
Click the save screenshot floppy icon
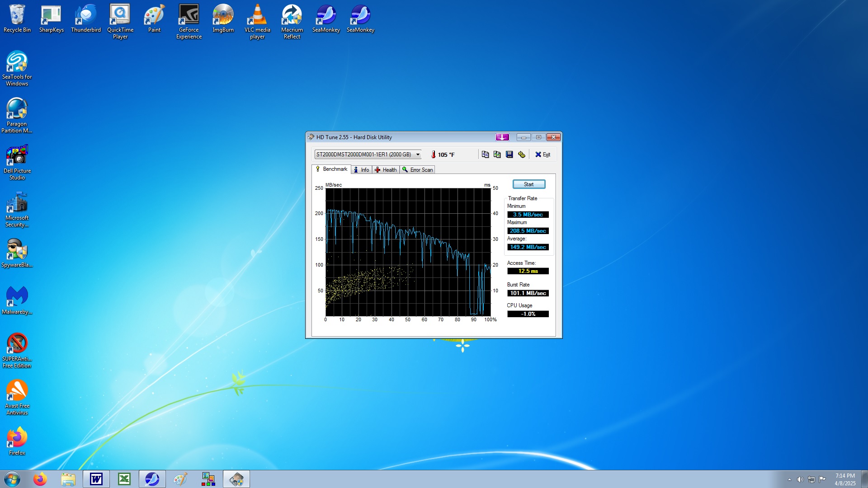509,155
